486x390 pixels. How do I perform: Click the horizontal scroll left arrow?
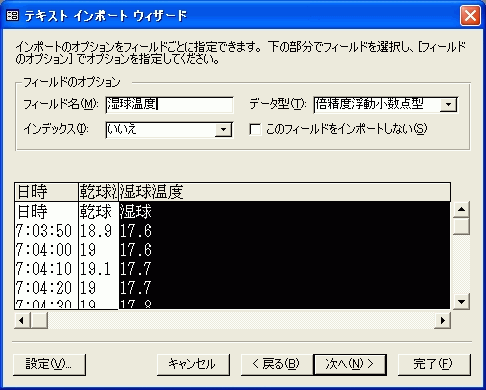(x=22, y=321)
